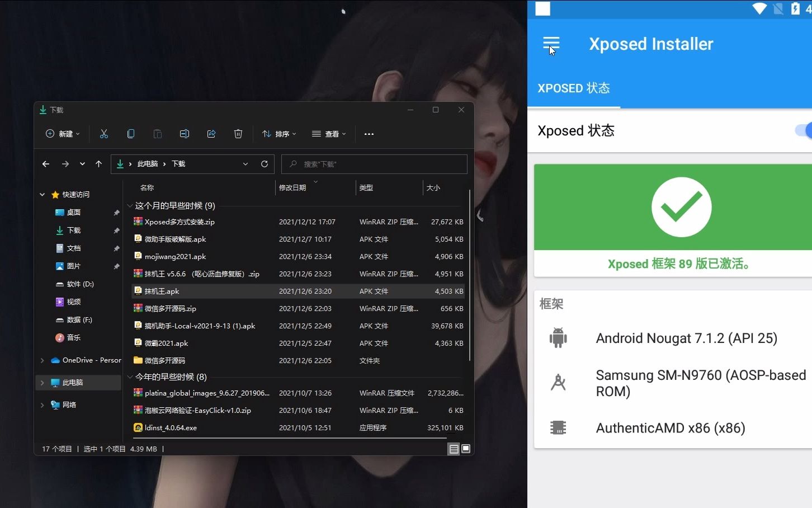This screenshot has height=508, width=812.
Task: Click the Share icon in toolbar
Action: (x=211, y=134)
